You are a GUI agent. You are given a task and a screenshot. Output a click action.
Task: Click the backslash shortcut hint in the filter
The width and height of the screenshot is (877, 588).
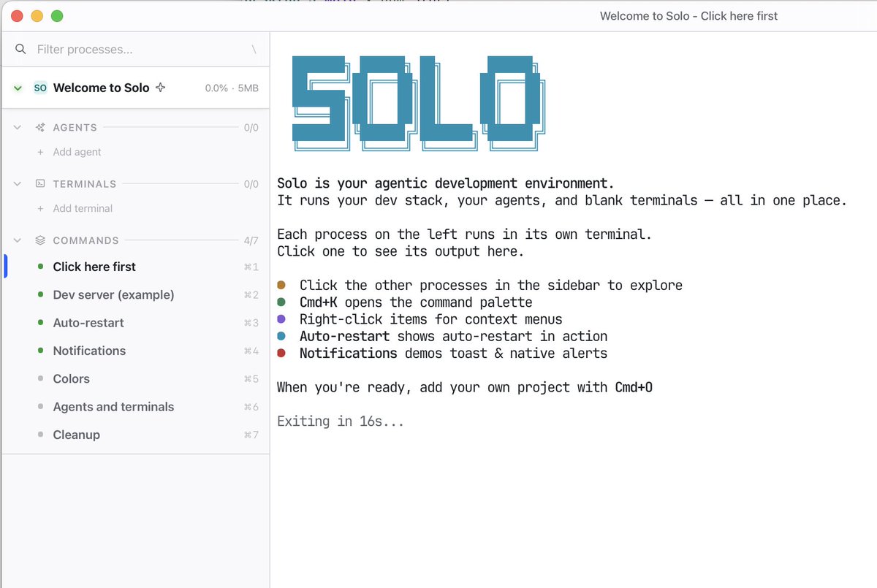coord(254,50)
